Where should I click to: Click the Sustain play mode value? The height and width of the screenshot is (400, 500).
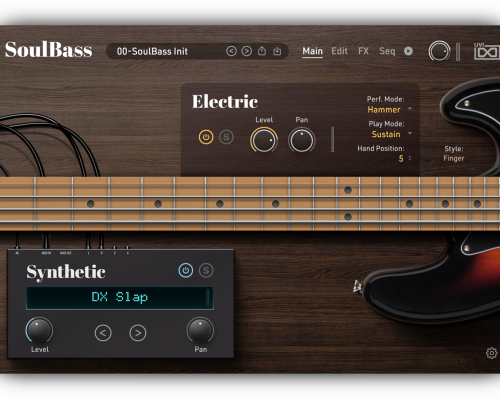click(x=386, y=134)
